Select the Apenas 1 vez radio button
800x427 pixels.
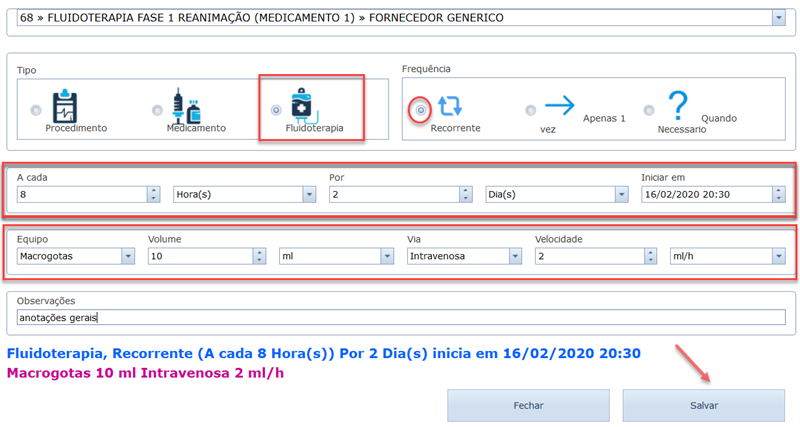coord(531,110)
